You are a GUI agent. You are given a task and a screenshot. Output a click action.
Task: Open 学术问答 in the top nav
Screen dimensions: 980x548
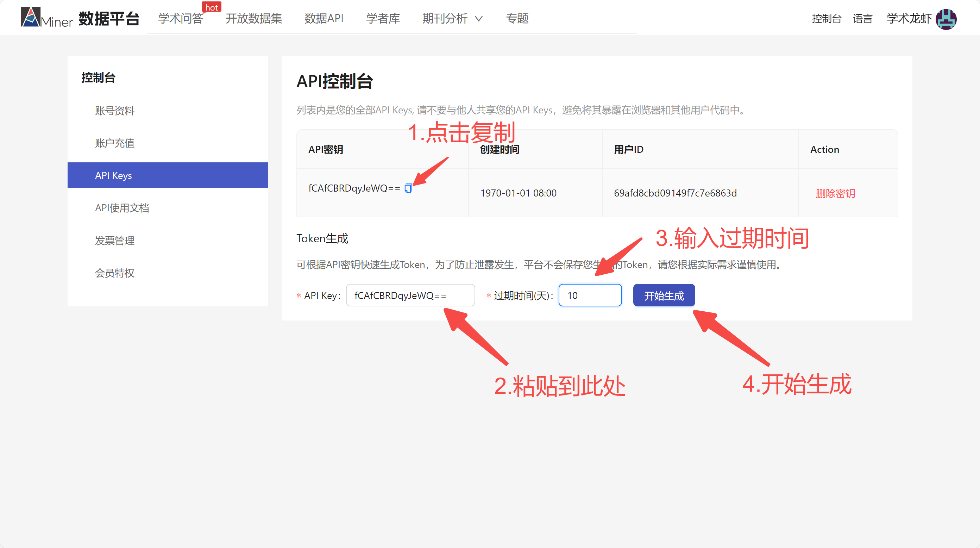coord(180,18)
